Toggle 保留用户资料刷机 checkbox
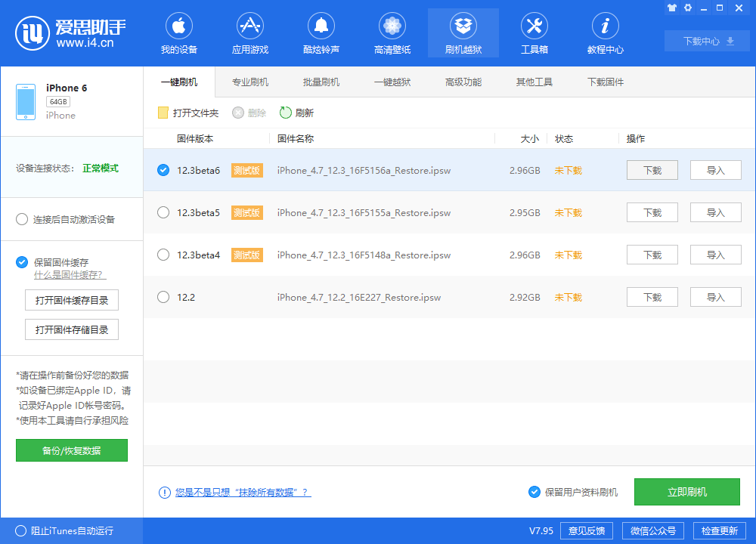The height and width of the screenshot is (544, 756). (x=534, y=492)
